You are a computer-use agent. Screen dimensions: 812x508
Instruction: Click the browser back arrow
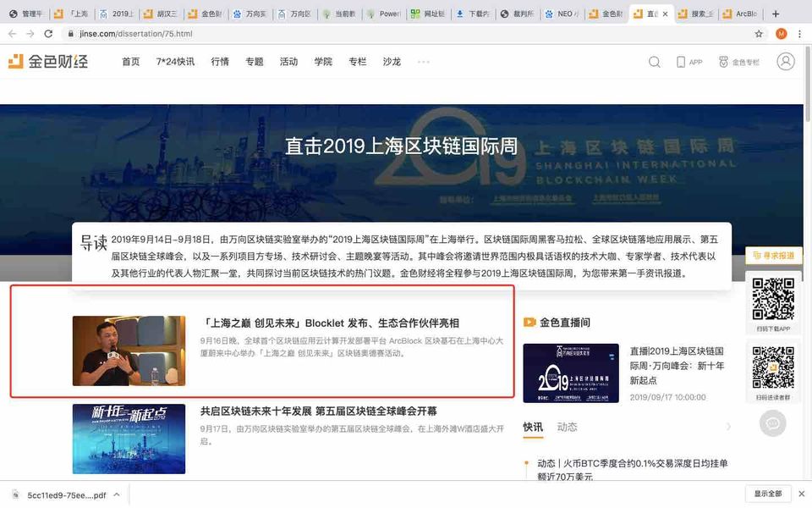pos(12,34)
